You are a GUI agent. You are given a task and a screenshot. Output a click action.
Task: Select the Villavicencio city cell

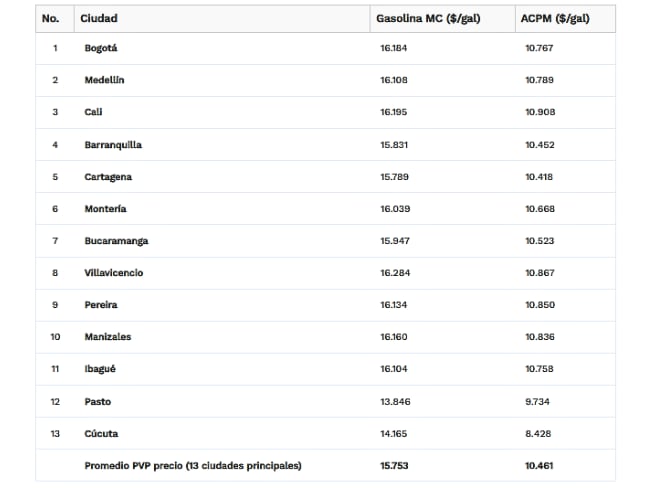[114, 273]
